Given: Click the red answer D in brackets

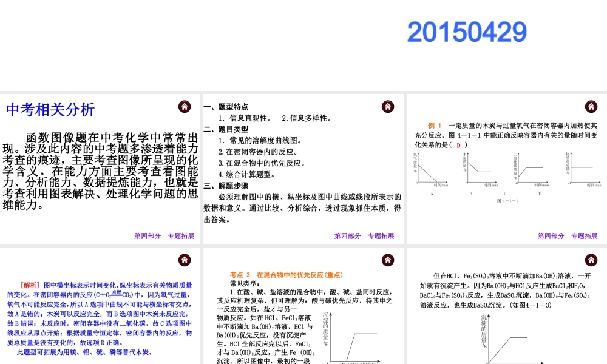Looking at the screenshot, I should click(x=458, y=145).
